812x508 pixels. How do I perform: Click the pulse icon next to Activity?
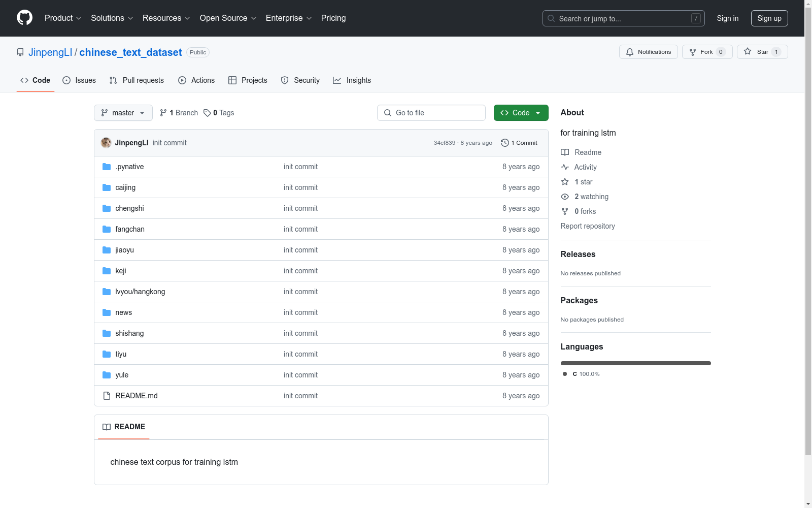click(565, 167)
